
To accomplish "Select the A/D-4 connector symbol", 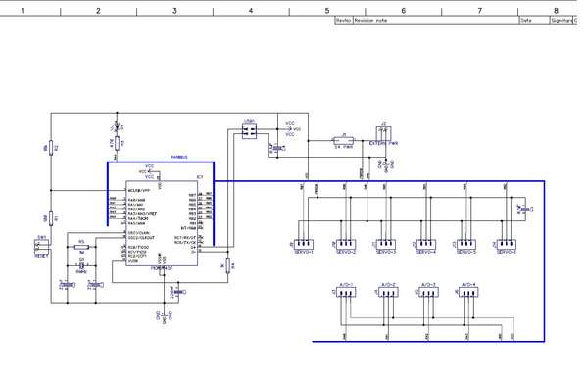I will click(468, 292).
